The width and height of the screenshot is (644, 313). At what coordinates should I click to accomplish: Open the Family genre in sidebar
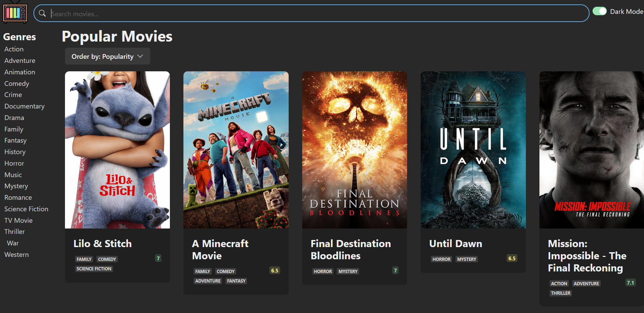(14, 129)
